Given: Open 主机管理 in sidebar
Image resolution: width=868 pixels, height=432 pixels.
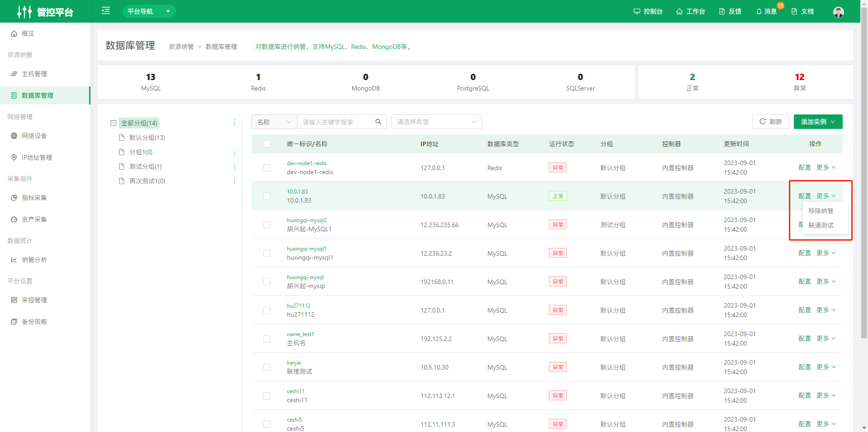Looking at the screenshot, I should 45,74.
